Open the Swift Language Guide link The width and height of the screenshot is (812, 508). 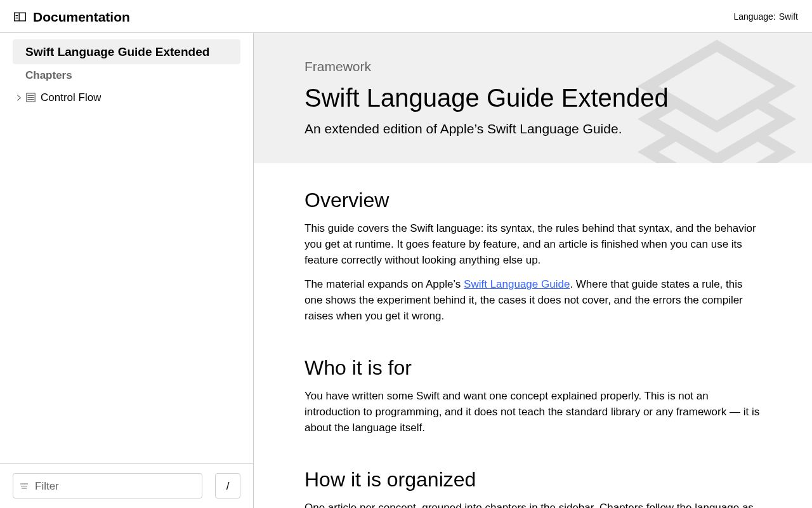point(516,284)
